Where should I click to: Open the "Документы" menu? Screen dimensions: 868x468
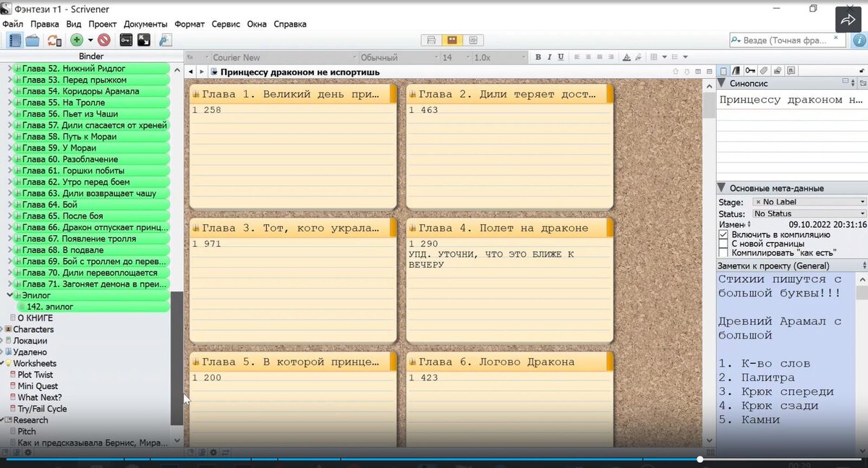pos(145,24)
